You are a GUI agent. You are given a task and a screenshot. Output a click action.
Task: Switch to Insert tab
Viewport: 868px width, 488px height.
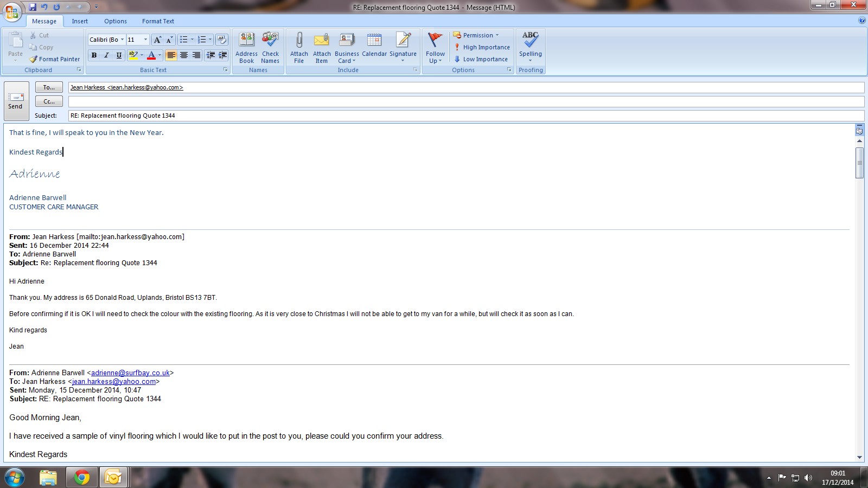[x=80, y=21]
